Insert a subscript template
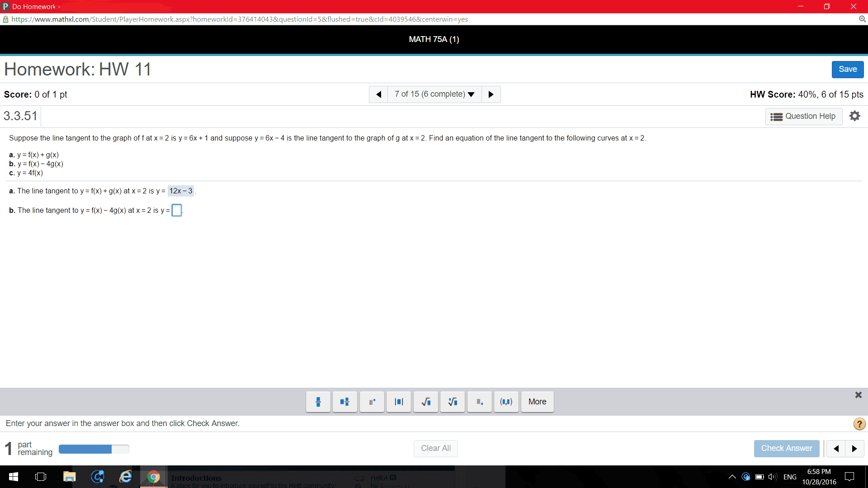Screen dimensions: 868x488 click(x=480, y=402)
